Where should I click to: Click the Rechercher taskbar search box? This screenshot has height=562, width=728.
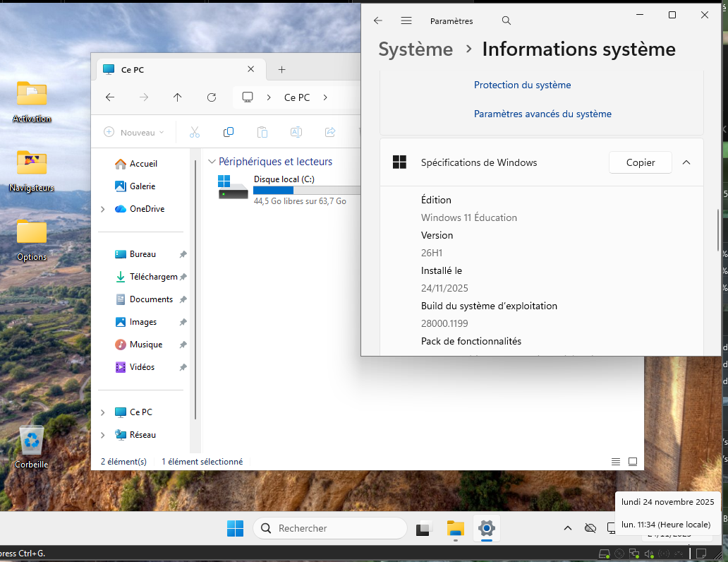[x=330, y=528]
